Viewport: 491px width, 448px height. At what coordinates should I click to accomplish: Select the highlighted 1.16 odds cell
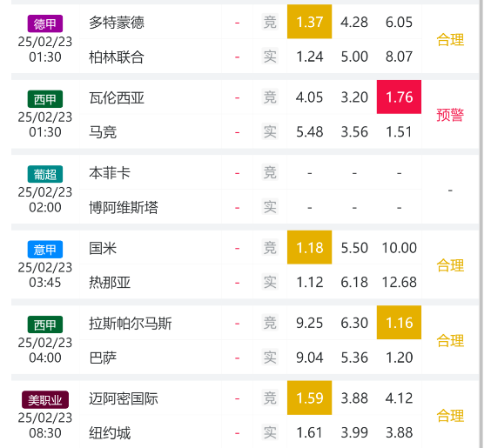[x=399, y=323]
